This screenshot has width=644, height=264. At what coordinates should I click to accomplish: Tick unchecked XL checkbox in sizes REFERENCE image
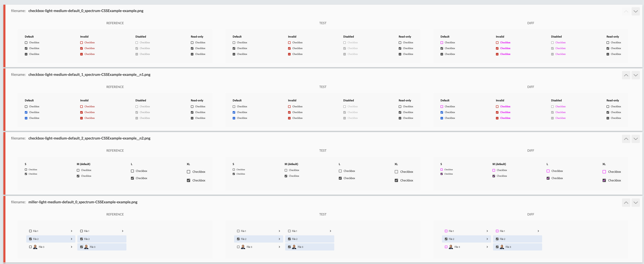pos(188,172)
